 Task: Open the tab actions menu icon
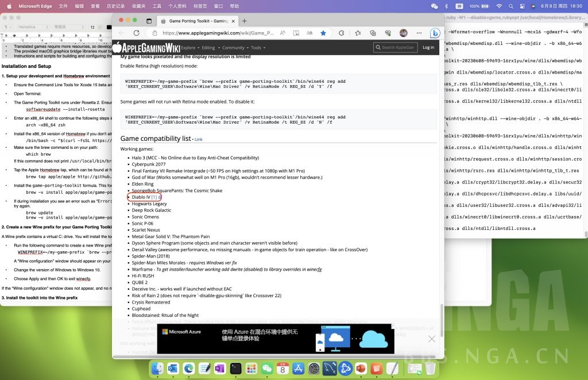tap(149, 21)
